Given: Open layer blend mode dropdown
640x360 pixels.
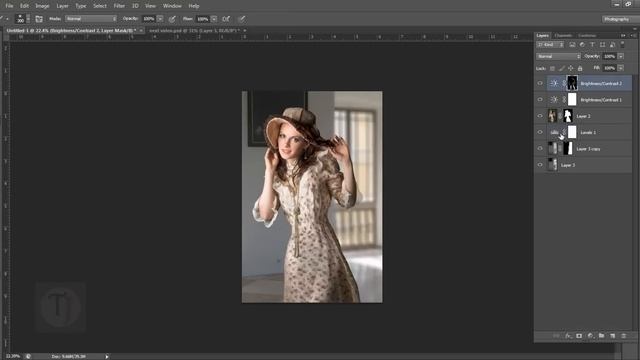Looking at the screenshot, I should pos(558,56).
